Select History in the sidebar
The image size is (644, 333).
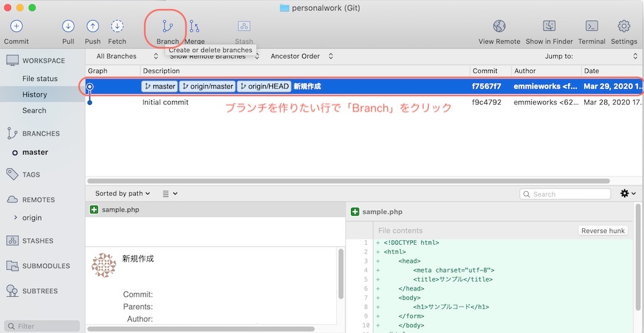pos(35,95)
